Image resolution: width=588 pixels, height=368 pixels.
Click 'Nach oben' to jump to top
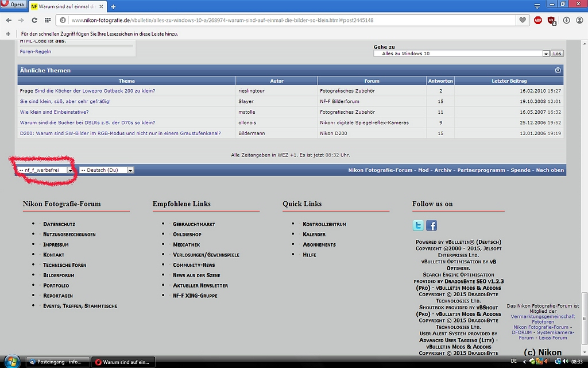(550, 170)
